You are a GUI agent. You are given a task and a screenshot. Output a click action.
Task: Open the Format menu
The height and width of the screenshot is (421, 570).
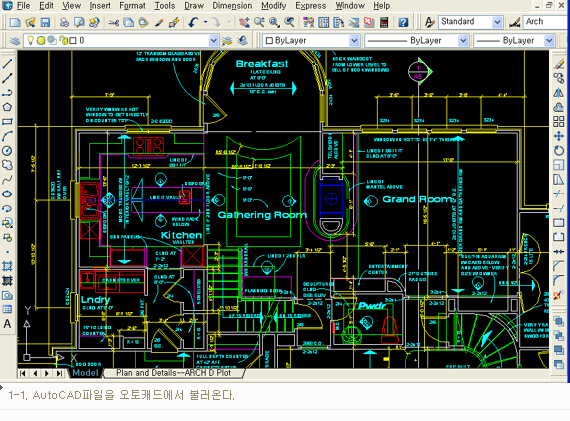coord(132,6)
